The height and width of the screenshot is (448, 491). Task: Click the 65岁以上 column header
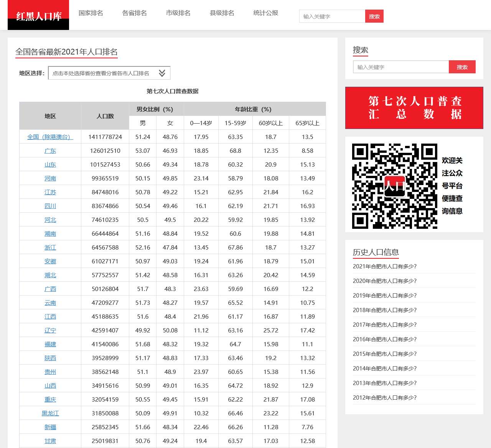pos(307,123)
